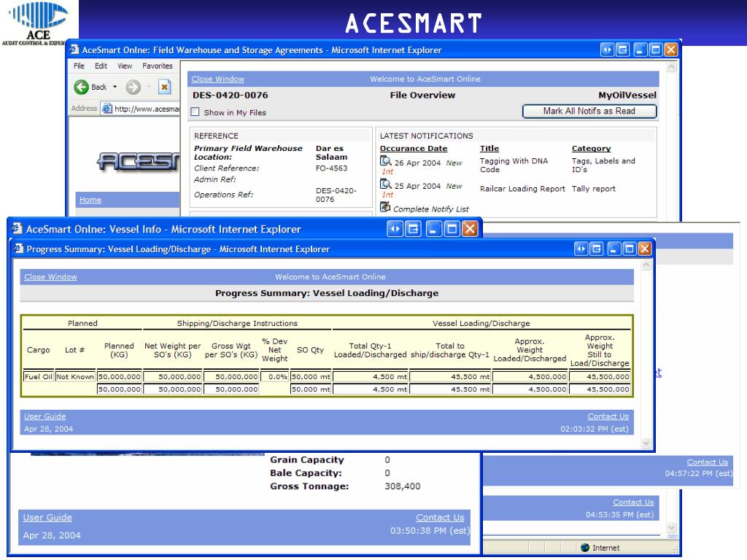Click Close Window link in Progress Summary page
The image size is (747, 560).
[x=50, y=276]
